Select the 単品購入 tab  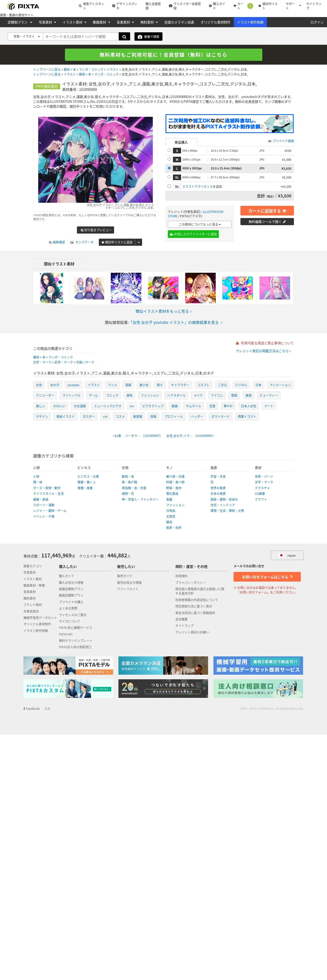pos(181,142)
